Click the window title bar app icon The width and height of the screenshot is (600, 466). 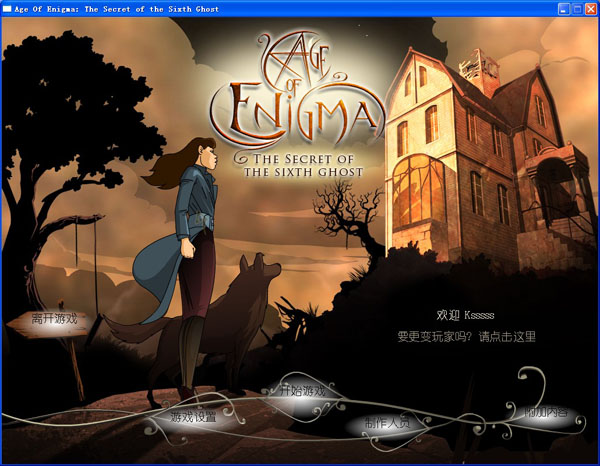(x=7, y=8)
